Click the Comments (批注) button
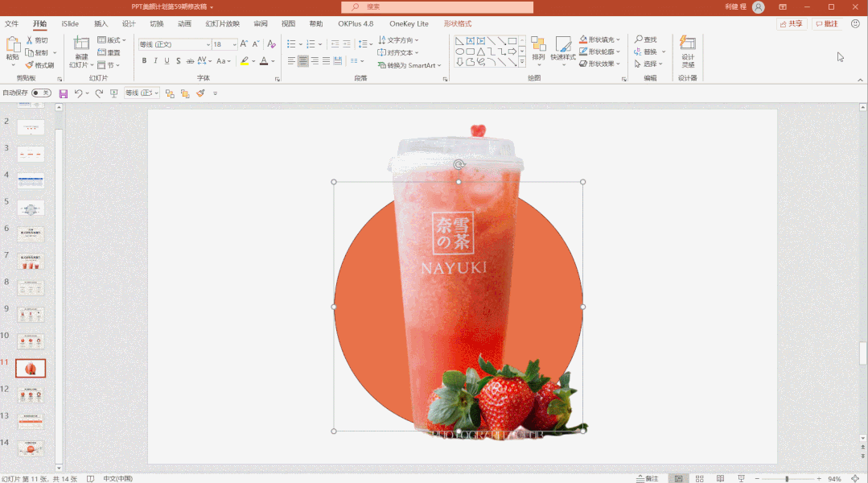 coord(827,24)
